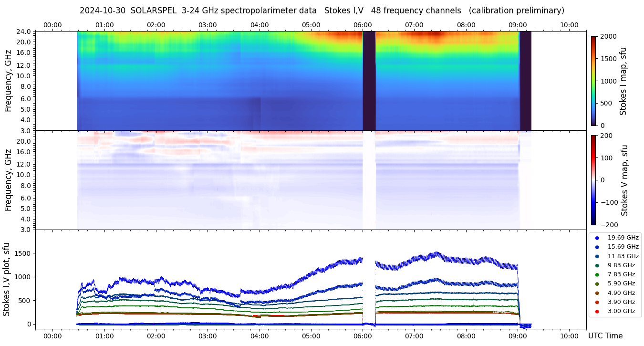
Task: Click the Stokes I,V plot y-axis label
Action: 7,279
